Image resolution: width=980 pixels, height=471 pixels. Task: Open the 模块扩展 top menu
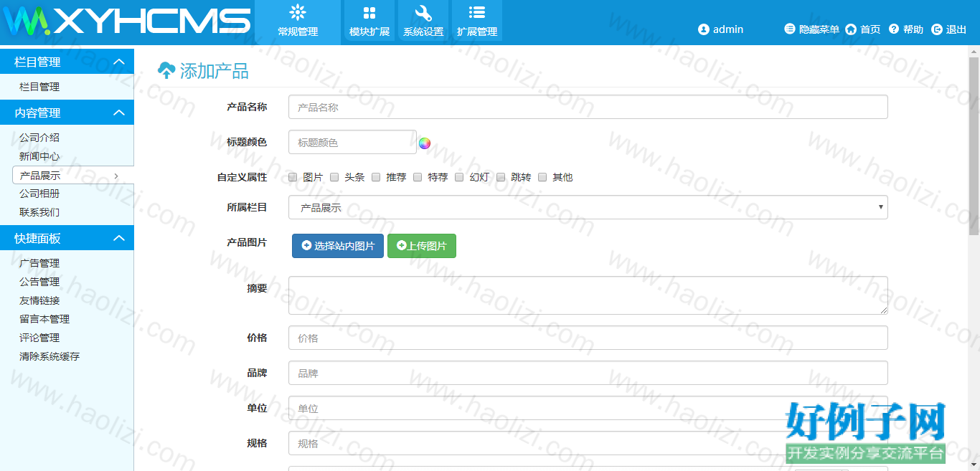(x=369, y=21)
